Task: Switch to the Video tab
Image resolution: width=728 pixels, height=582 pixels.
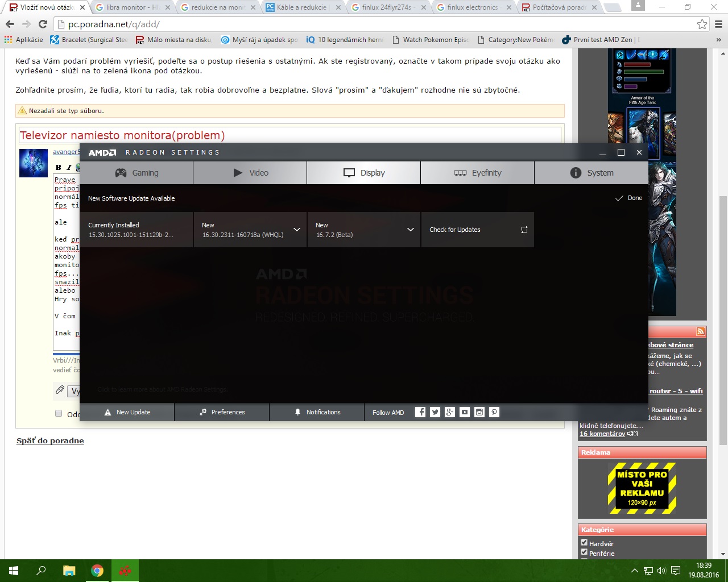Action: point(250,173)
